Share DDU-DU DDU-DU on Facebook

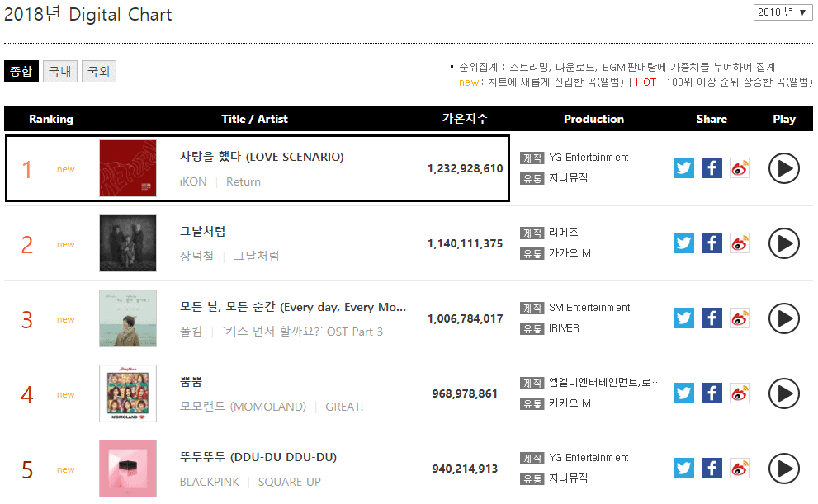click(x=712, y=469)
